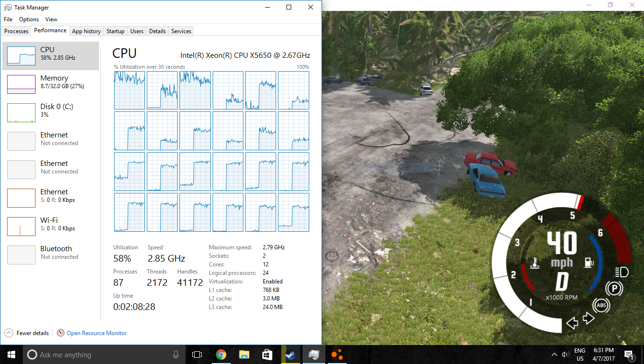Open File Explorer from the taskbar
644x364 pixels.
244,355
